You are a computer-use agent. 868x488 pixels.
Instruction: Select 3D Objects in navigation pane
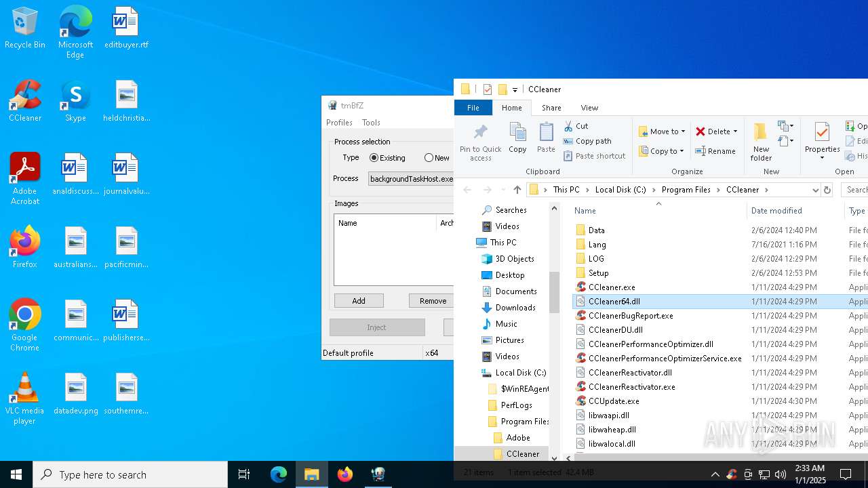[x=507, y=259]
